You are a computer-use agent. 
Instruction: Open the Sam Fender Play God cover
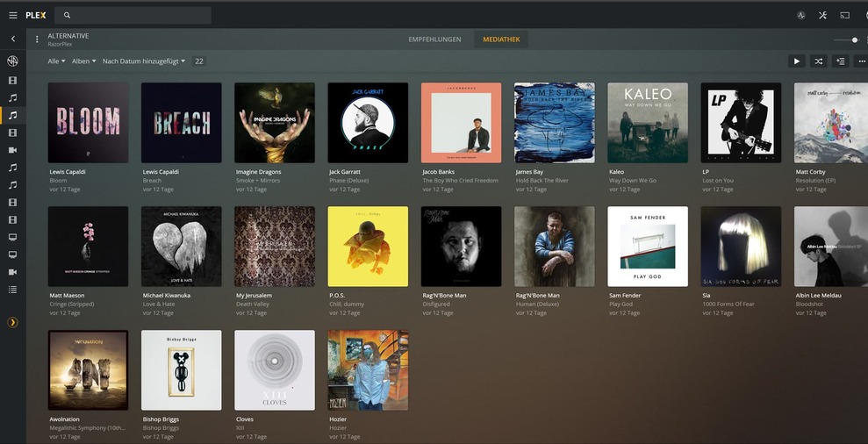(648, 247)
